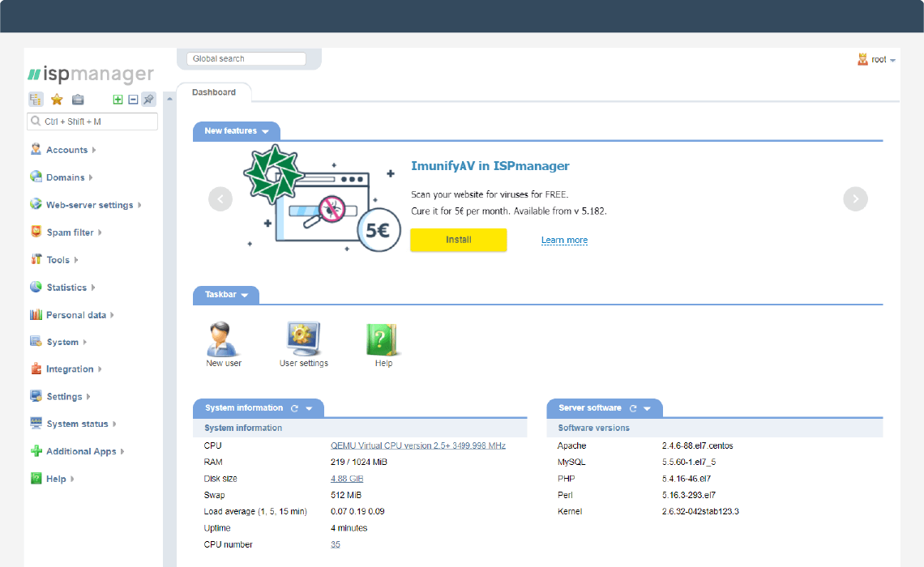Click the briefcase icon in sidebar toolbar
The width and height of the screenshot is (924, 567).
(x=78, y=100)
